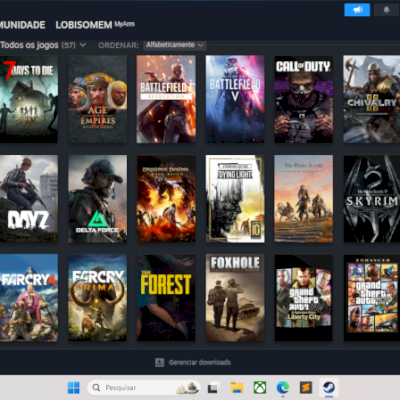Click the Pesquisar taskbar search box

click(144, 388)
